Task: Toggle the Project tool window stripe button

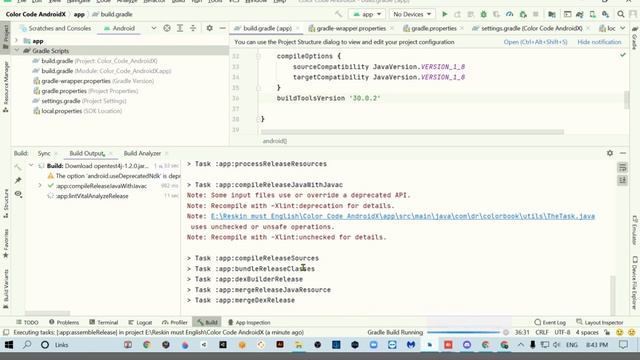Action: 6,38
